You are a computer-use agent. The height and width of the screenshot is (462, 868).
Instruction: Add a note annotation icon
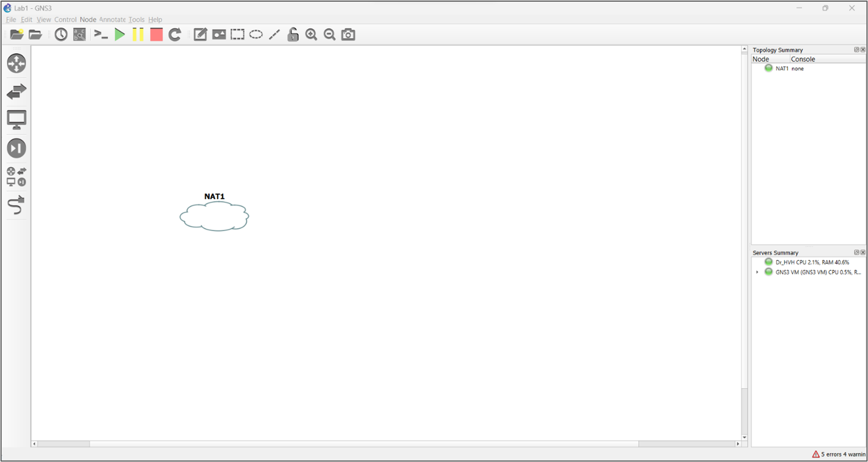click(200, 34)
